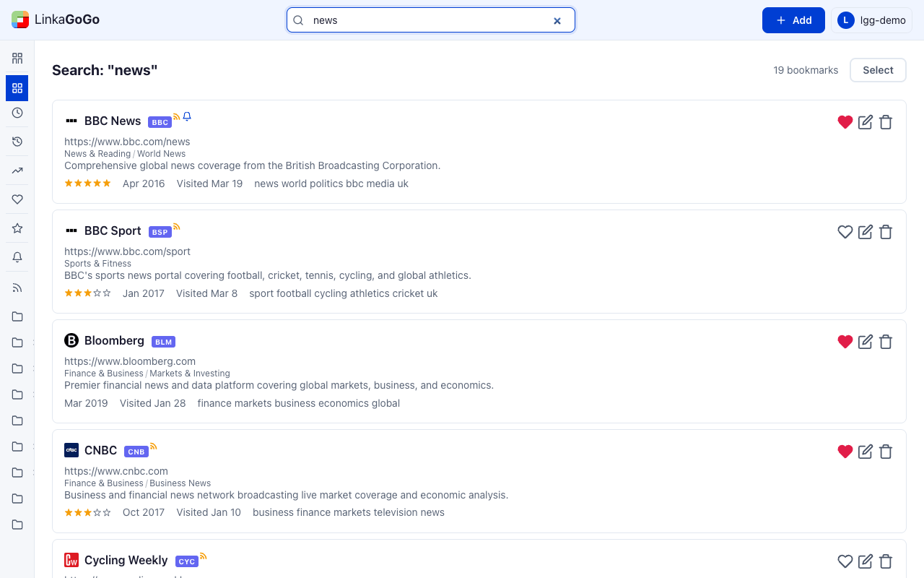Open the star icon in the sidebar
The height and width of the screenshot is (578, 924).
click(17, 228)
